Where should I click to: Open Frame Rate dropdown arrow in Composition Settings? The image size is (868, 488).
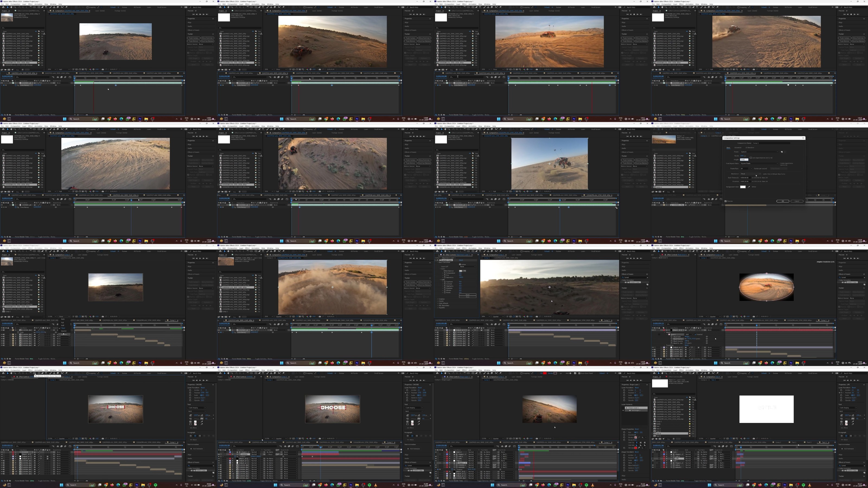click(751, 169)
